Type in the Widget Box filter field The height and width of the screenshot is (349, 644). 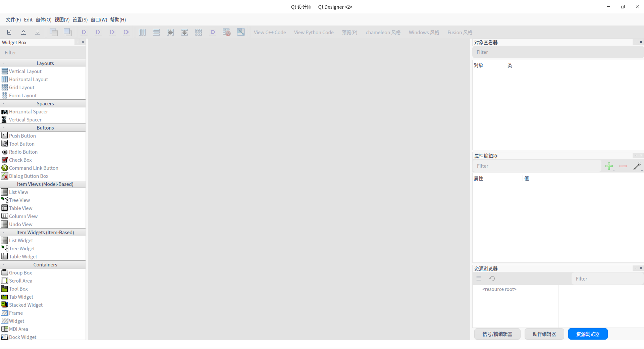click(x=43, y=52)
